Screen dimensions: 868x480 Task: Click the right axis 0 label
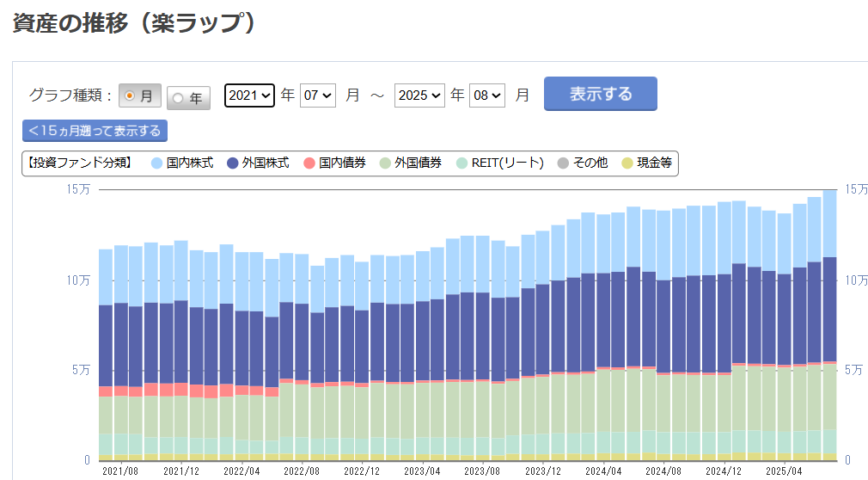pyautogui.click(x=847, y=460)
